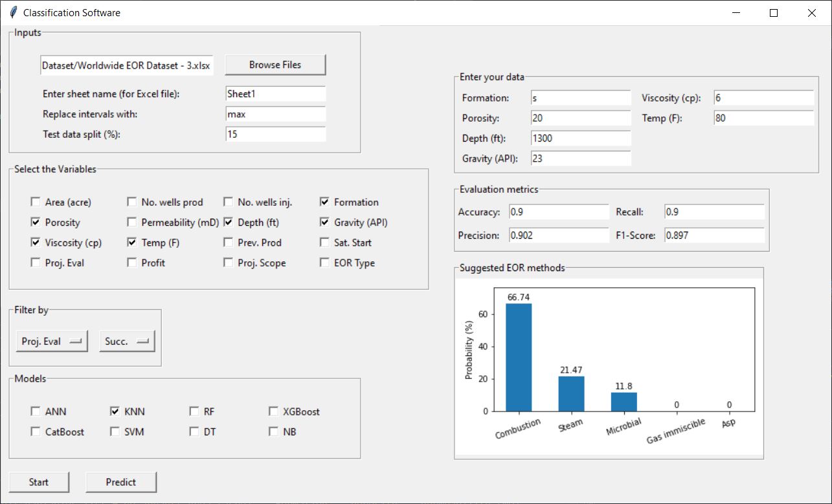Select the CatBoost model checkbox
Viewport: 832px width, 504px height.
[x=36, y=432]
